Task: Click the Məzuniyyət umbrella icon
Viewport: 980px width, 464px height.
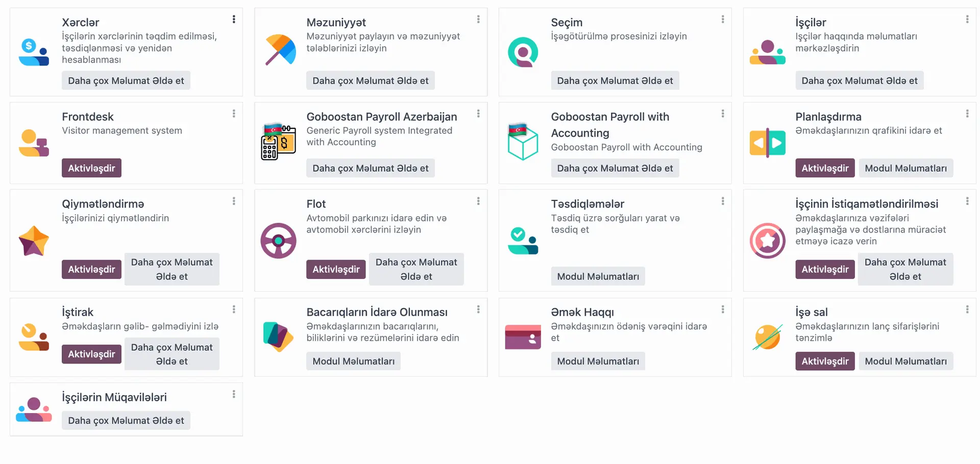Action: (280, 49)
